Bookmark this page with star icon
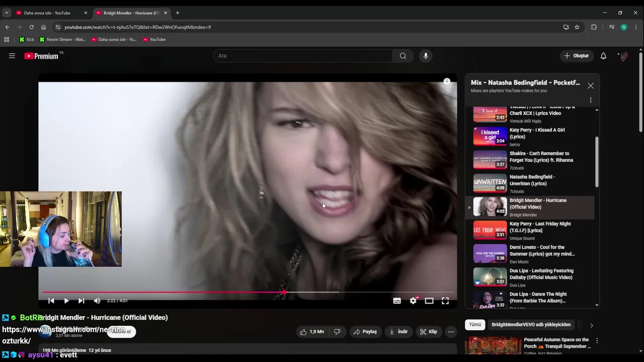Image resolution: width=644 pixels, height=362 pixels. 577,27
